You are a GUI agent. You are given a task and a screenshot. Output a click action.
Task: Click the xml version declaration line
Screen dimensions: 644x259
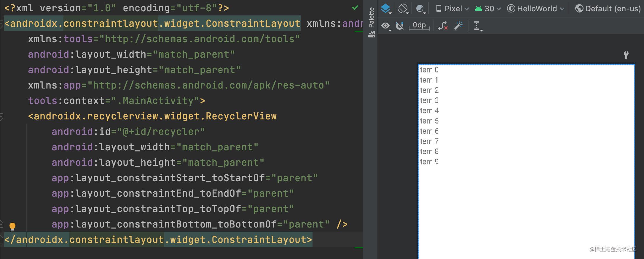point(117,8)
